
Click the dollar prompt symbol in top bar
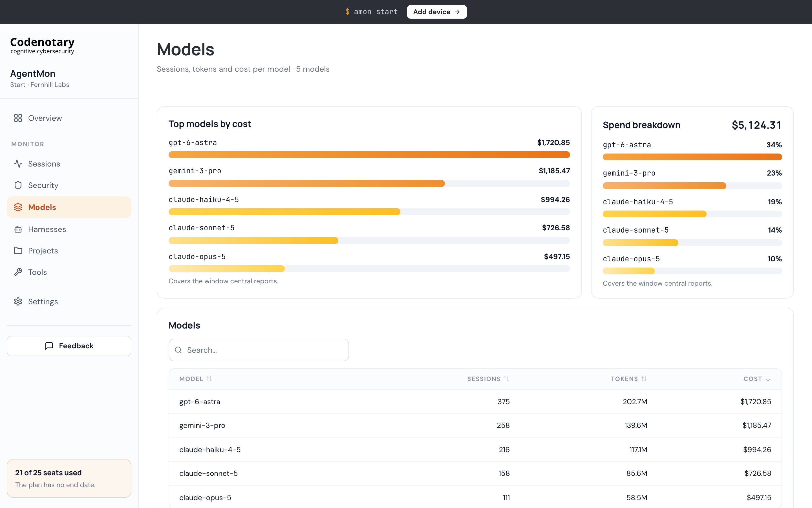pos(347,12)
